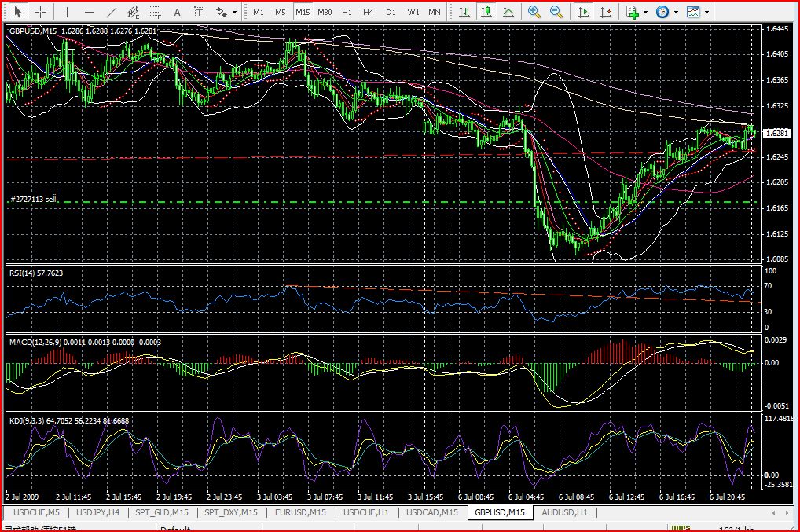
Task: Open the periodicity clock dropdown arrow
Action: point(676,12)
